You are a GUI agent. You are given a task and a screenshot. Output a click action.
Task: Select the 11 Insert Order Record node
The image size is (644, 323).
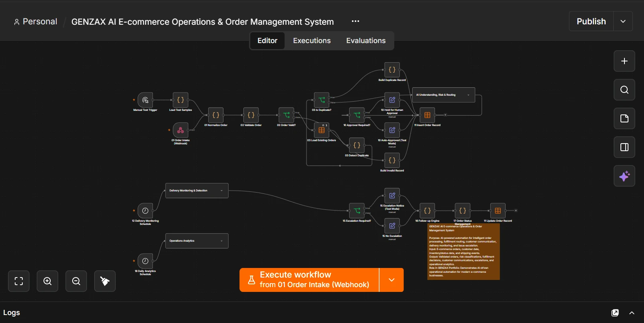427,115
